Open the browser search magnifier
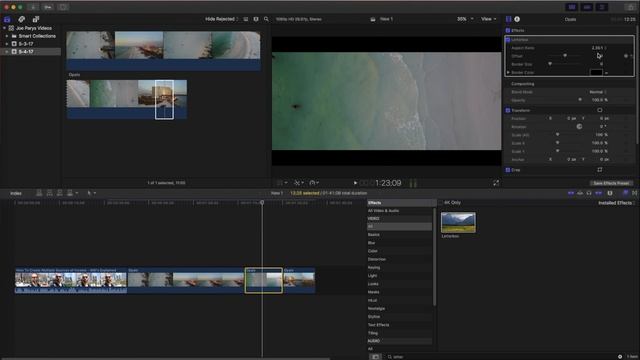Viewport: 640px width, 360px height. click(266, 19)
